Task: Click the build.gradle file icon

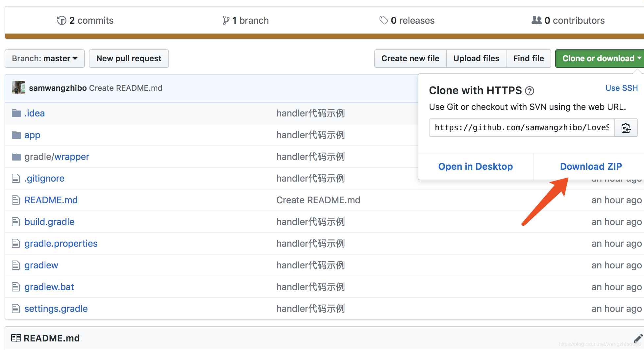Action: 16,222
